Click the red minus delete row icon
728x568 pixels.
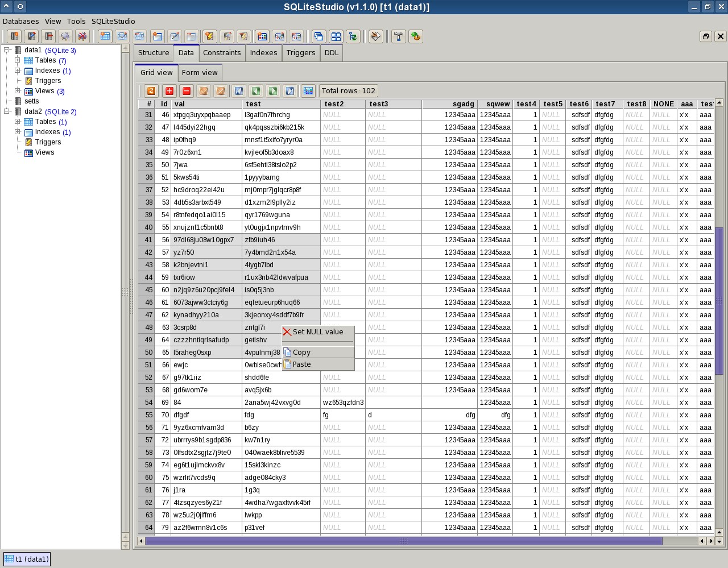click(x=187, y=91)
